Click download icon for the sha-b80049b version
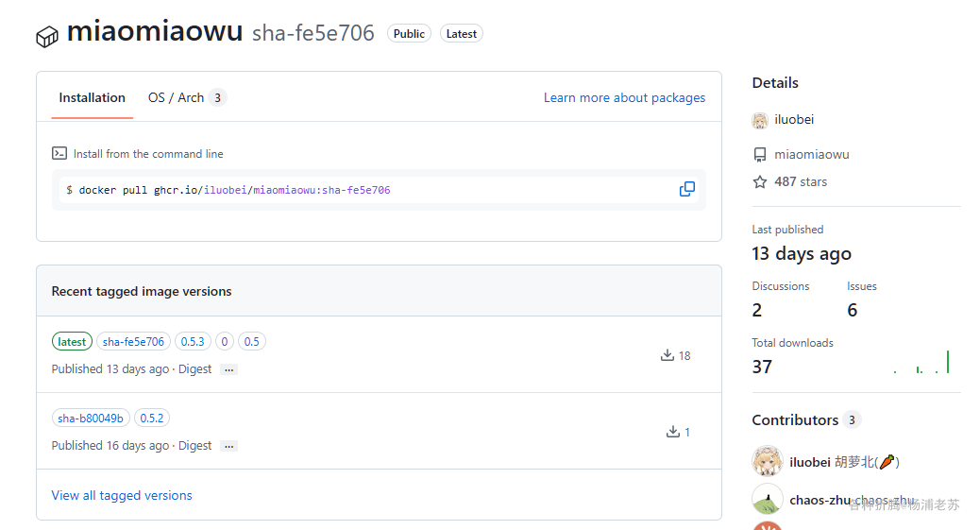 [672, 431]
